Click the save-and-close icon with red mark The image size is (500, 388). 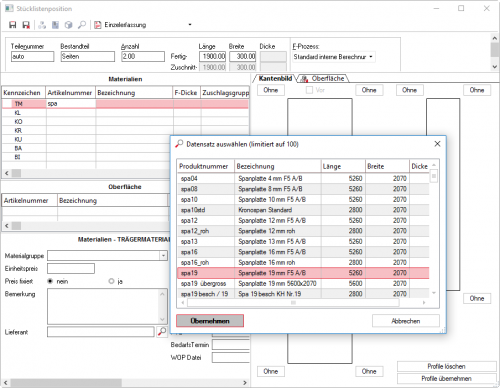coord(26,25)
